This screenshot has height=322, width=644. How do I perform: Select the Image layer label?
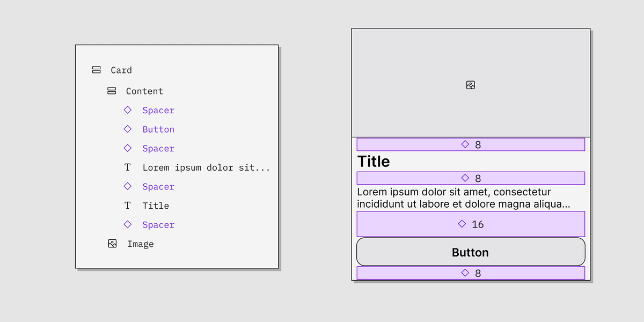coord(141,244)
